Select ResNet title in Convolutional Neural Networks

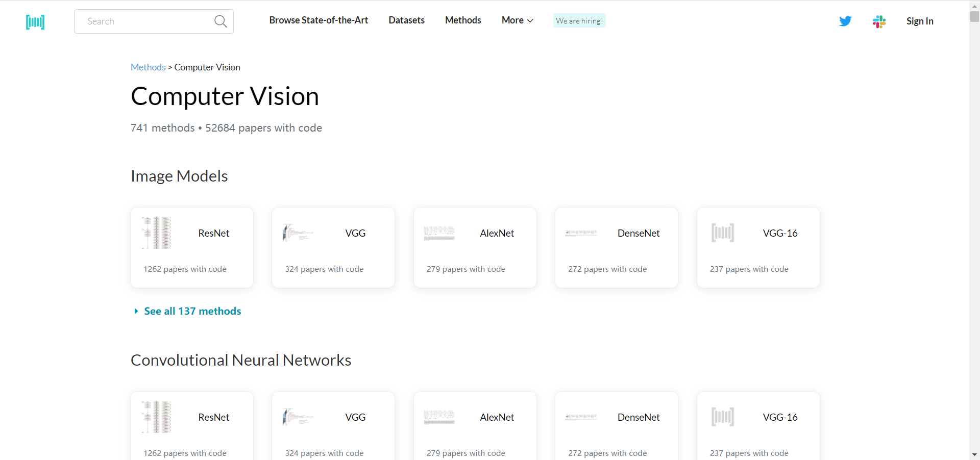click(x=214, y=417)
